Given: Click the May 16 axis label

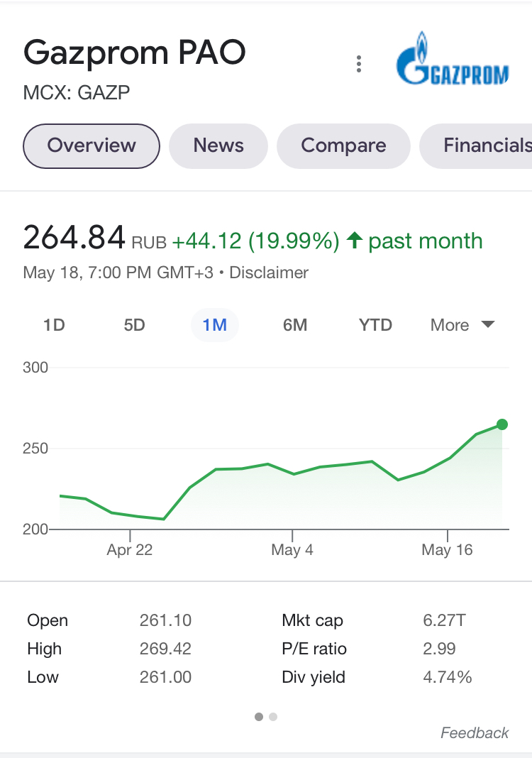Looking at the screenshot, I should 447,549.
